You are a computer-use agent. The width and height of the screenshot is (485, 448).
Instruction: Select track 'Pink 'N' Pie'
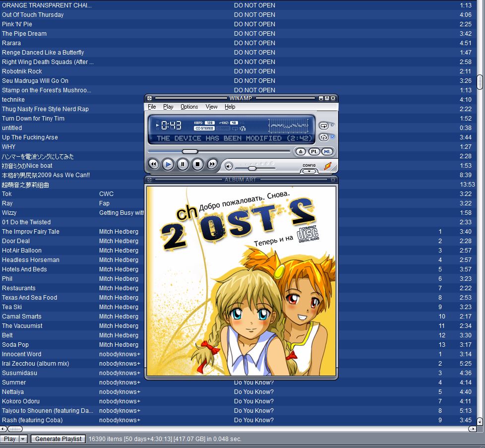click(17, 24)
